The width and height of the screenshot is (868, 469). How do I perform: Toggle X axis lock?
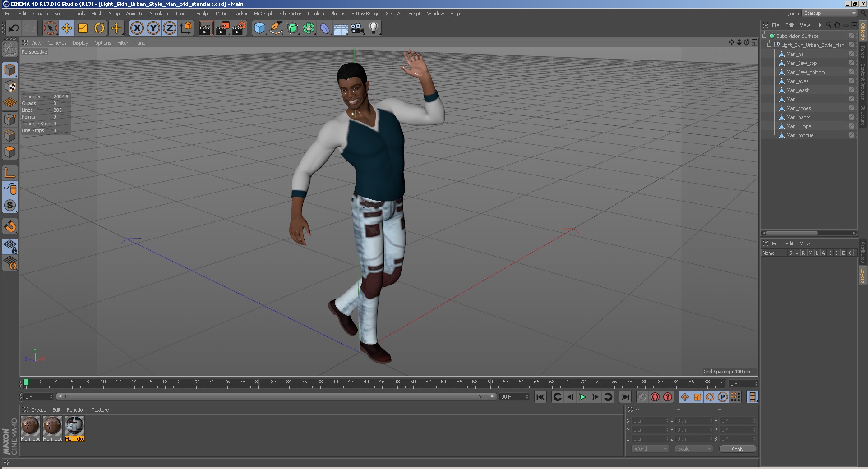tap(137, 28)
